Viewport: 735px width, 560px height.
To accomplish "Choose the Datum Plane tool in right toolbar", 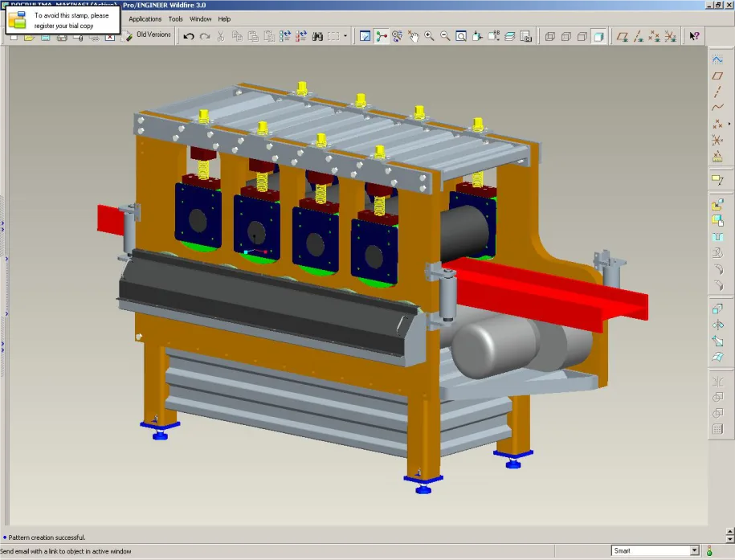I will tap(717, 76).
